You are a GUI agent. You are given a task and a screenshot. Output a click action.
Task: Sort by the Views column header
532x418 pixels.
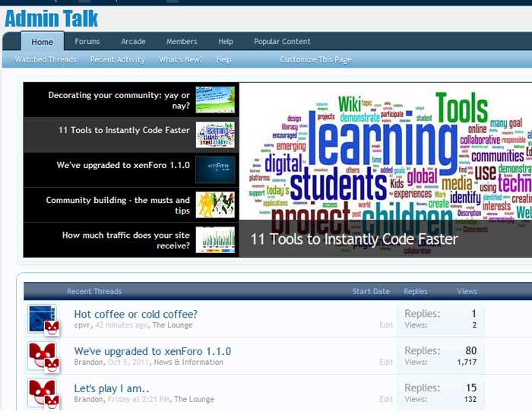pyautogui.click(x=467, y=291)
